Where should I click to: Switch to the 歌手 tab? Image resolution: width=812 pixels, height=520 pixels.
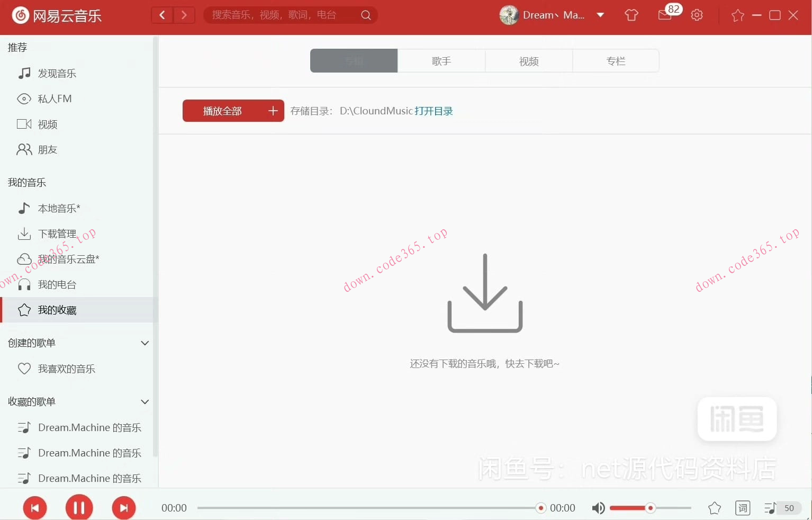tap(441, 61)
